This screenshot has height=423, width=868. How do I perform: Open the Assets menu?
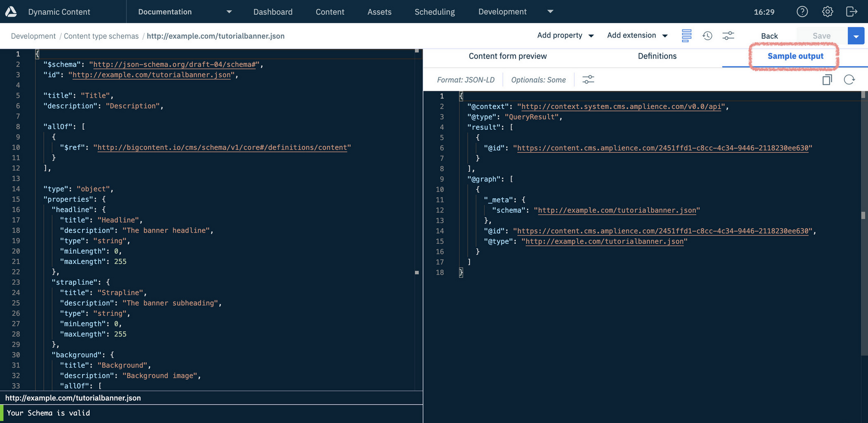click(379, 12)
